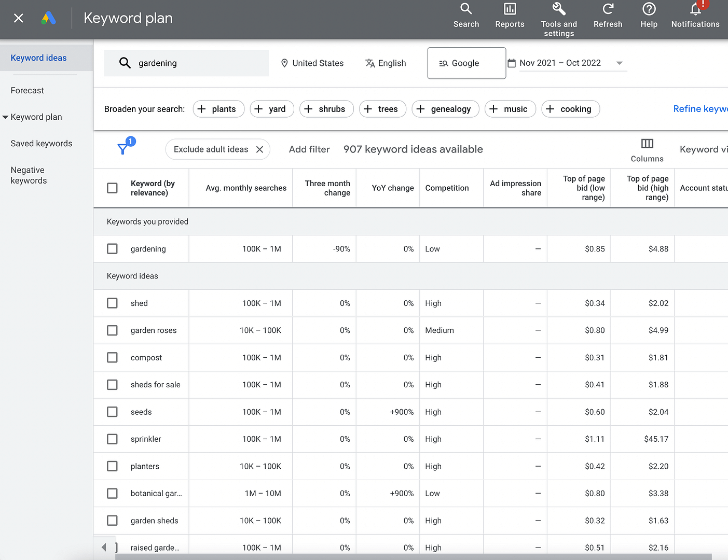Add 'genealogy' to broaden search
Image resolution: width=728 pixels, height=560 pixels.
point(445,109)
